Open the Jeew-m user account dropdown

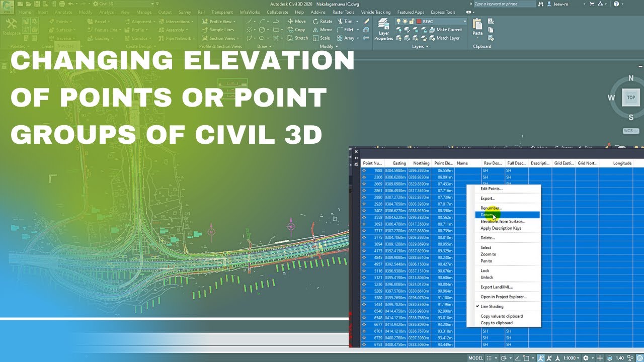coord(570,4)
